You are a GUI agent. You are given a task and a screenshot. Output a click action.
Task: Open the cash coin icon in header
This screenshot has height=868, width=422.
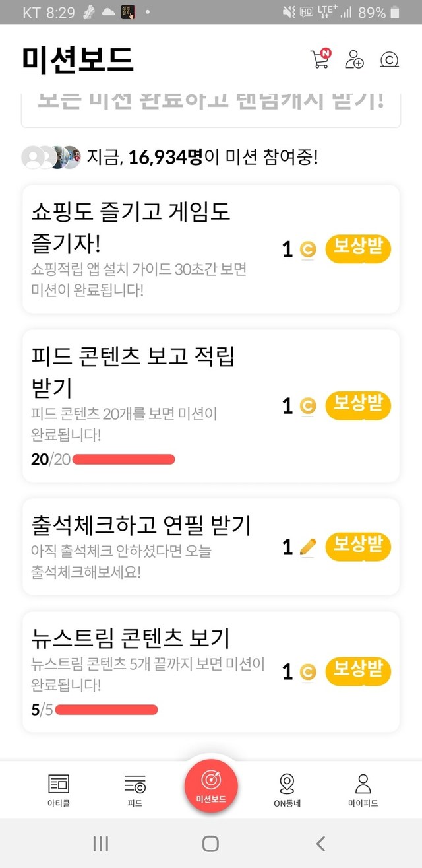[x=389, y=59]
